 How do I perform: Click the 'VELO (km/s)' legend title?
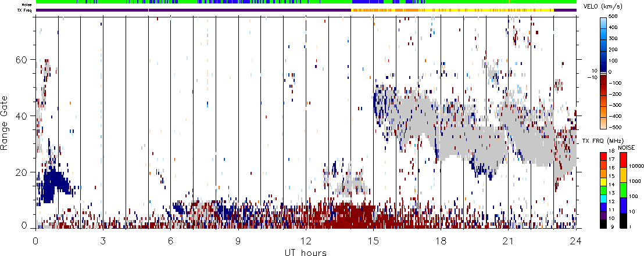tap(602, 7)
